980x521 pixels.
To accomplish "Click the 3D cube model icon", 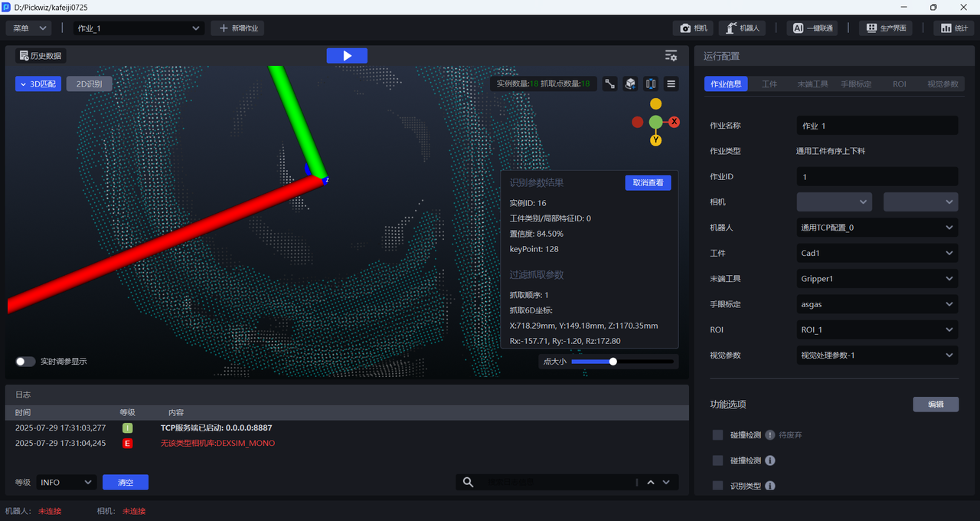I will (x=630, y=84).
